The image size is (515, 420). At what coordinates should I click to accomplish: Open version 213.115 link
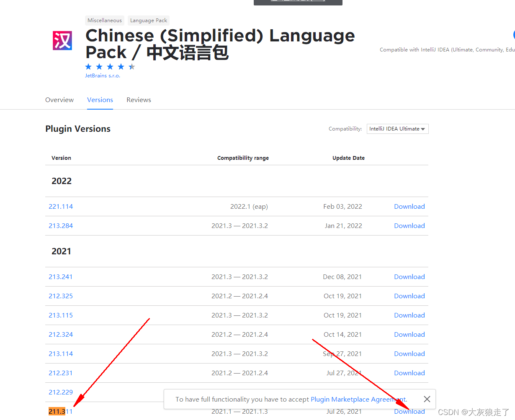(x=61, y=315)
